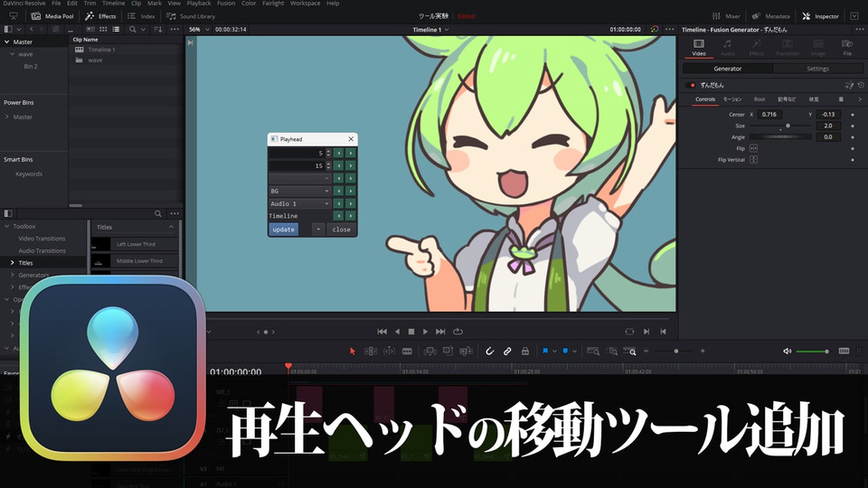Toggle timeline Snapping magnet
The height and width of the screenshot is (488, 868).
click(x=489, y=351)
